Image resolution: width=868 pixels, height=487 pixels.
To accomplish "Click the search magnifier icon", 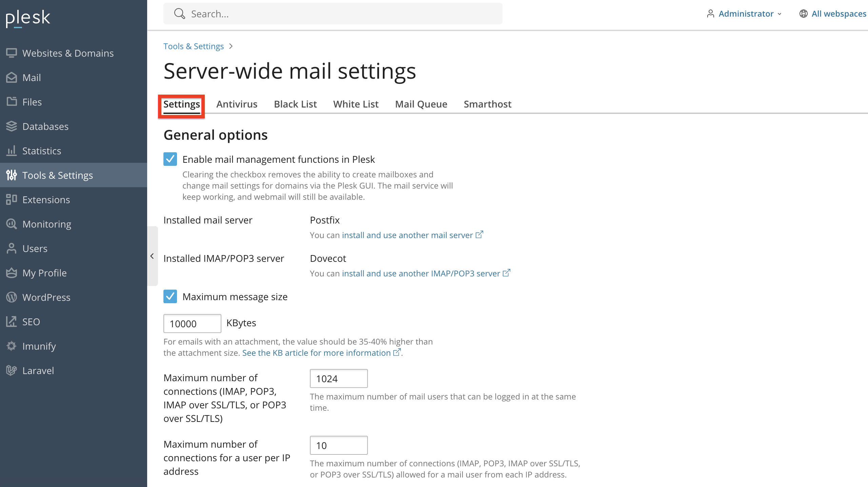I will [x=179, y=14].
